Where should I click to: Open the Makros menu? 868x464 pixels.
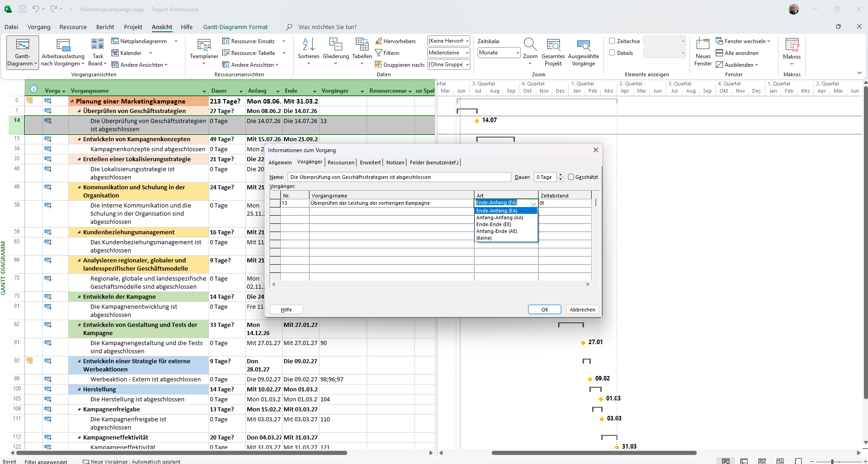(792, 52)
